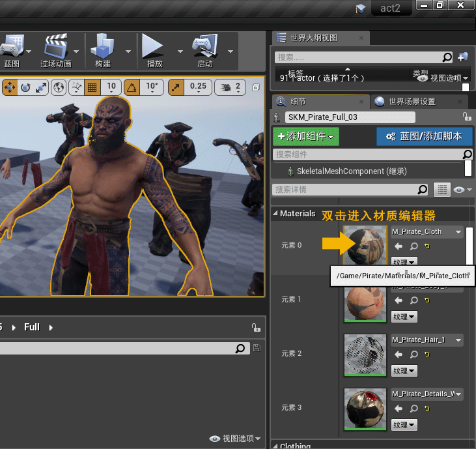This screenshot has height=449, width=476.
Task: Click the 搜索组件 search components field
Action: pos(372,154)
